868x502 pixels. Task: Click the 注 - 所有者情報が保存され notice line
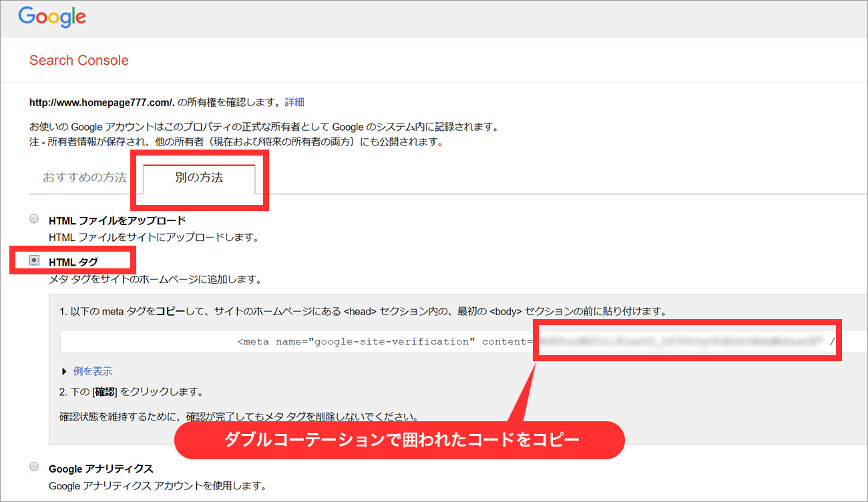[x=236, y=142]
